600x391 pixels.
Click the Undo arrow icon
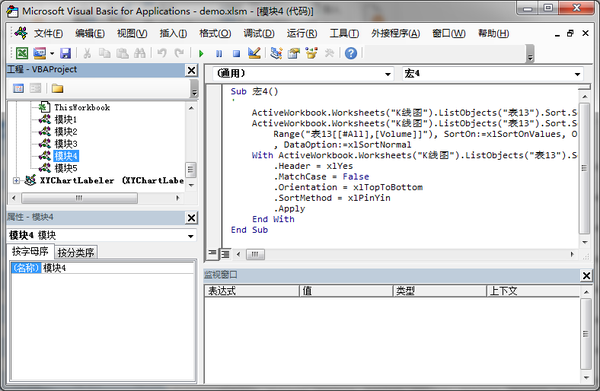click(161, 53)
